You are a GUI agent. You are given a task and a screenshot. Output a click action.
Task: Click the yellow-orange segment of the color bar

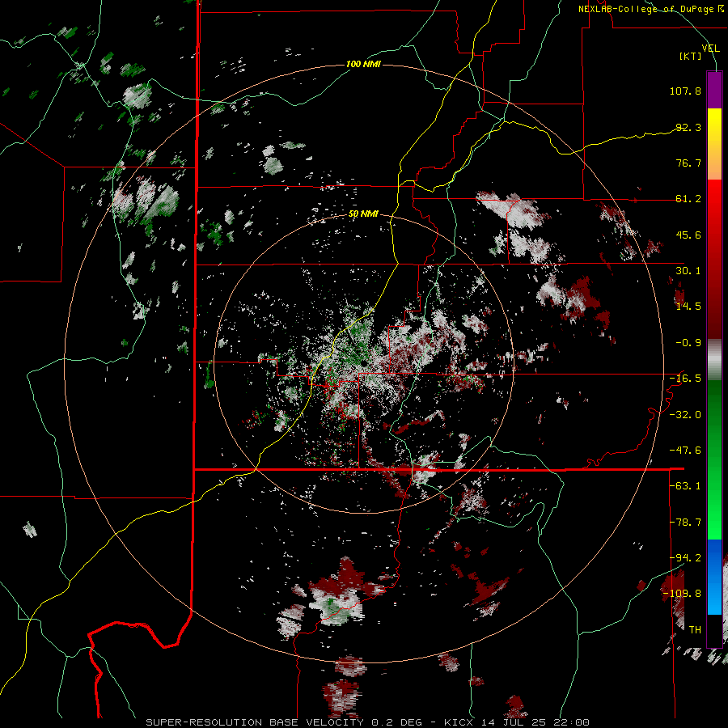coord(714,144)
